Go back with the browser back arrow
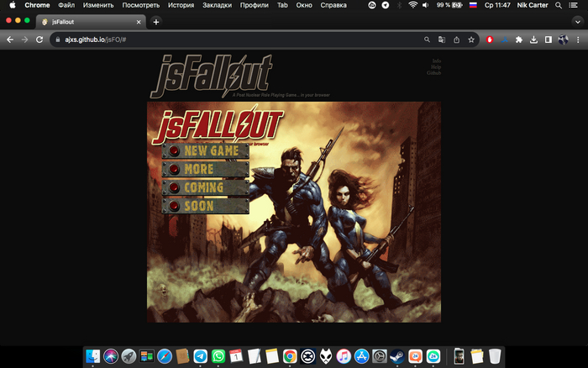This screenshot has height=368, width=588. 10,39
